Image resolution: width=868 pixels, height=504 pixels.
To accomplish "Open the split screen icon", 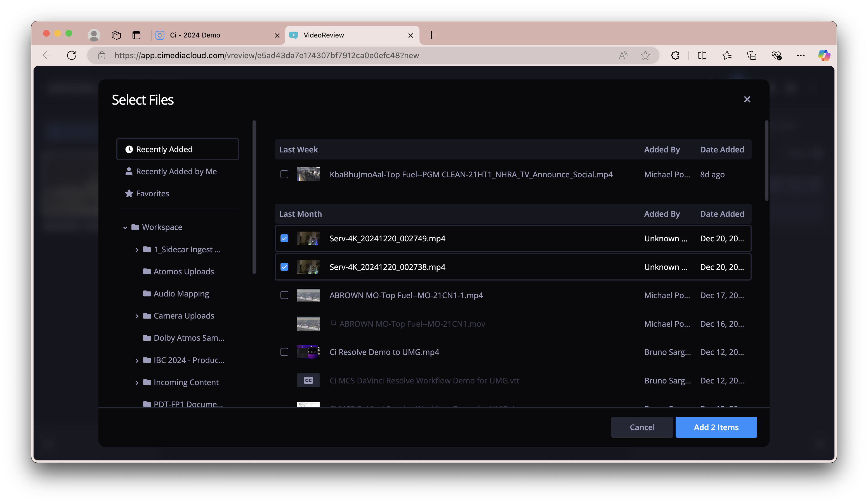I will coord(702,55).
